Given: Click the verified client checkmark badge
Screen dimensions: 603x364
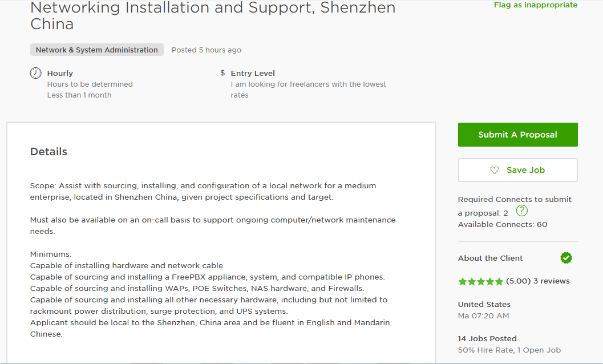Looking at the screenshot, I should coord(566,258).
